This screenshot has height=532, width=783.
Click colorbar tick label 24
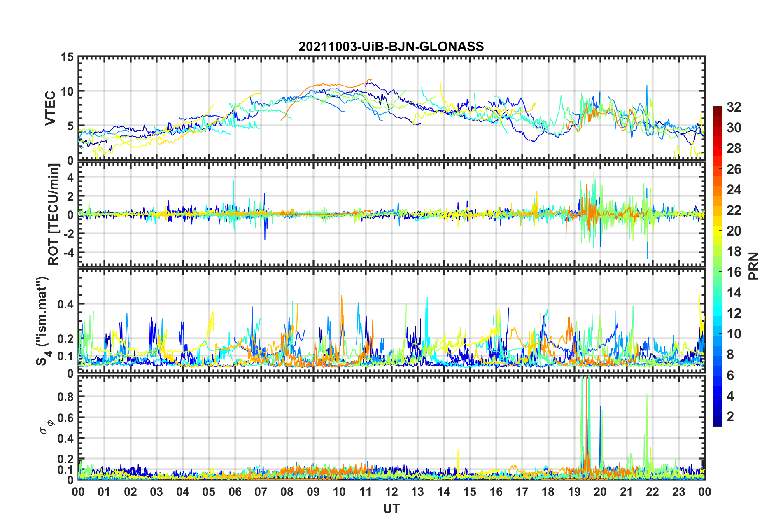coord(734,190)
